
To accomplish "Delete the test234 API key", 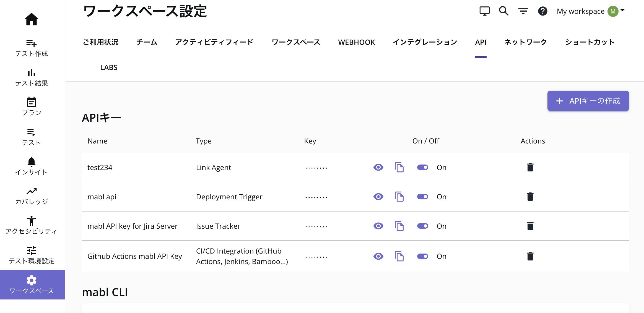I will [x=530, y=167].
